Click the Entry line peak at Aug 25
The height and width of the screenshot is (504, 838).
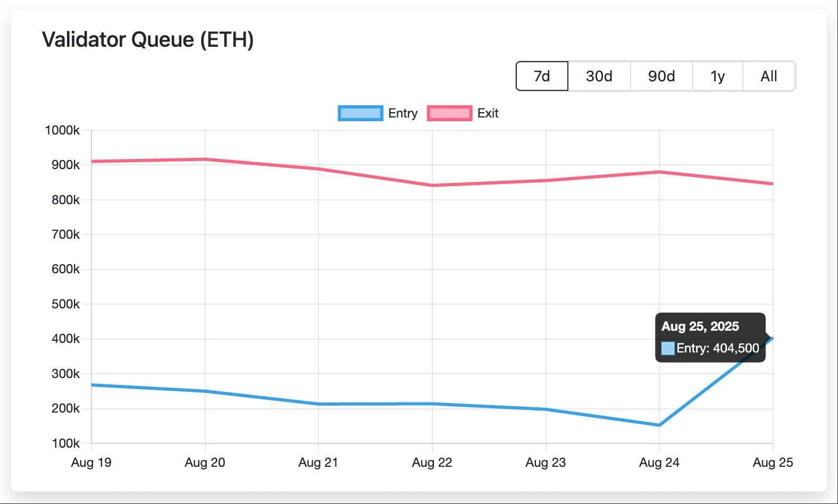point(772,337)
